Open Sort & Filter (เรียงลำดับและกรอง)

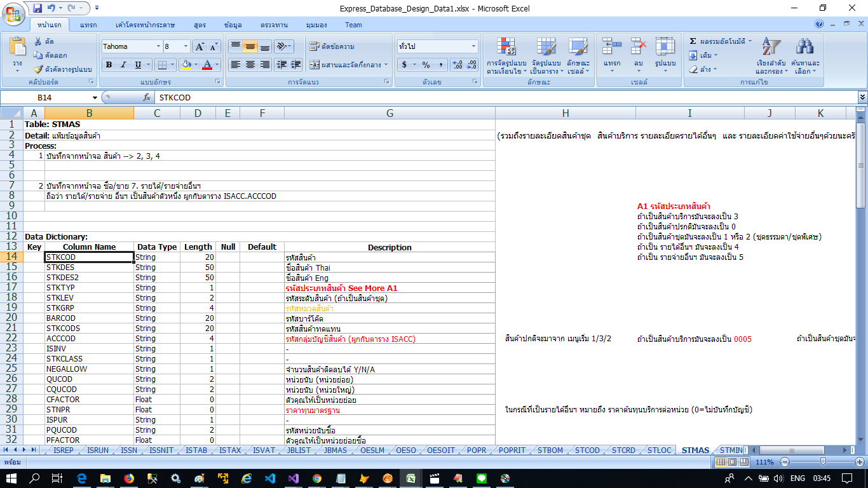point(771,56)
